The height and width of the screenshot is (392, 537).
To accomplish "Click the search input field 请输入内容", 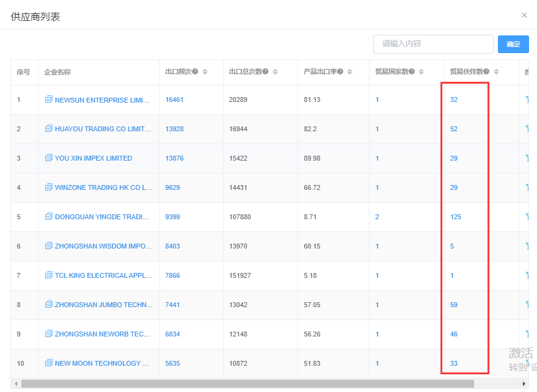I will click(433, 44).
